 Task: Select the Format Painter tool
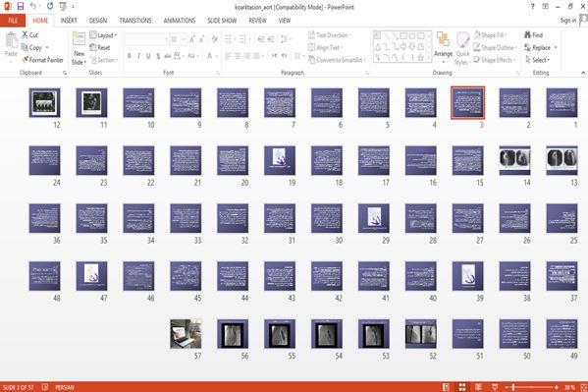tap(42, 60)
